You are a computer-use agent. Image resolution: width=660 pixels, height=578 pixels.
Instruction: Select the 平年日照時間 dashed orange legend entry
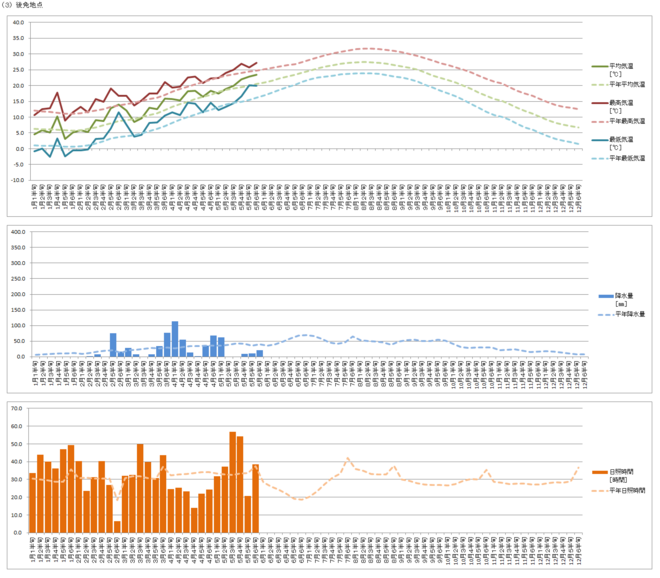click(x=618, y=490)
